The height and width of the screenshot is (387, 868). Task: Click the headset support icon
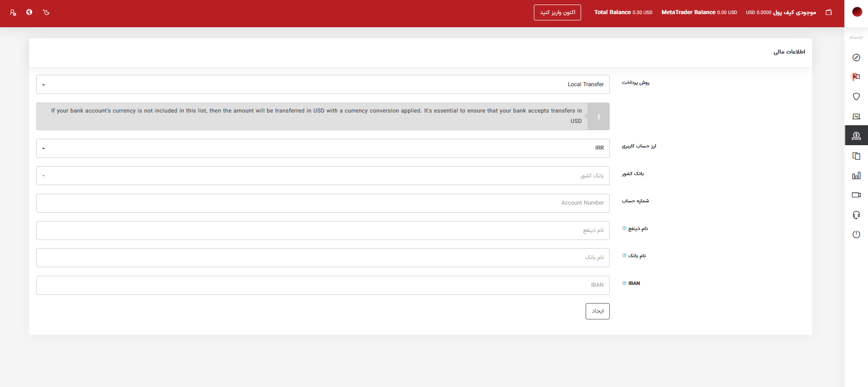click(856, 215)
